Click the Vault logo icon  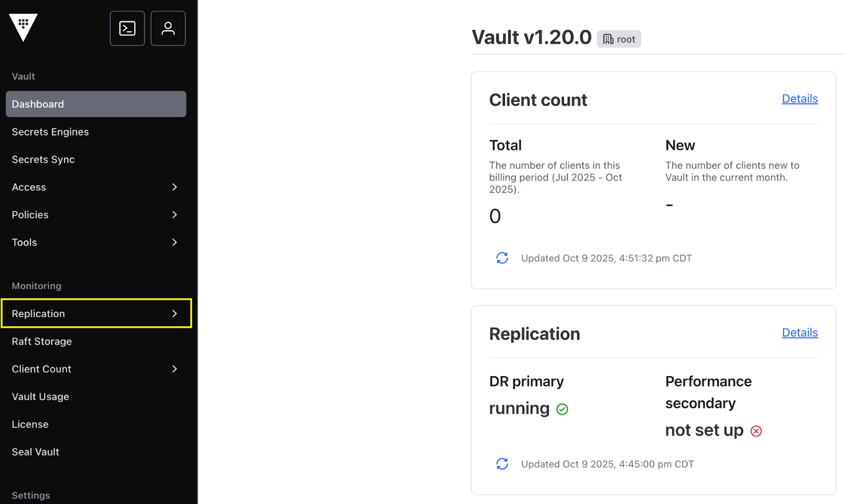[x=23, y=27]
